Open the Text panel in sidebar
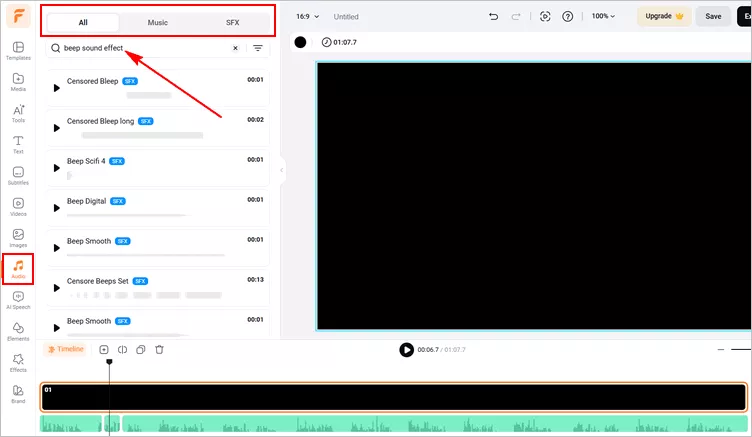 (x=18, y=144)
